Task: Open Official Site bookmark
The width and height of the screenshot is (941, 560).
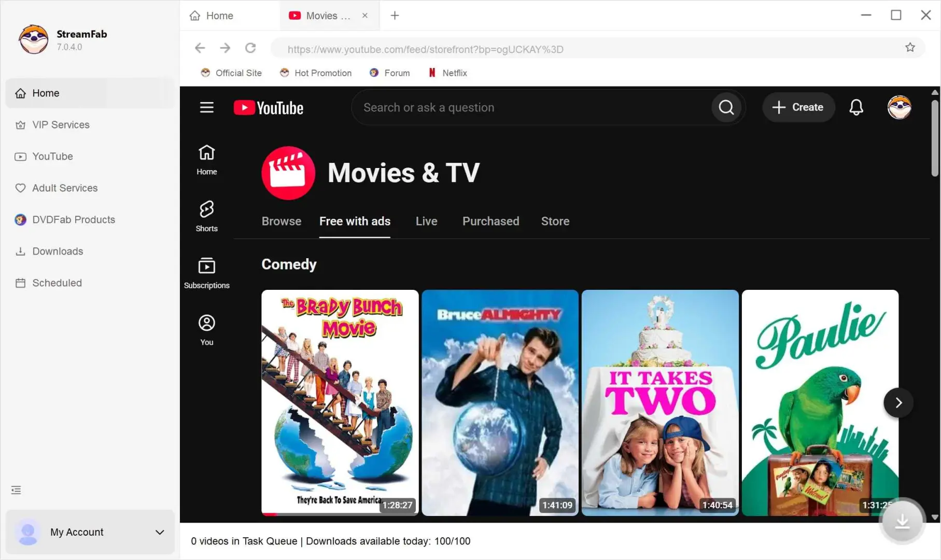Action: tap(231, 73)
